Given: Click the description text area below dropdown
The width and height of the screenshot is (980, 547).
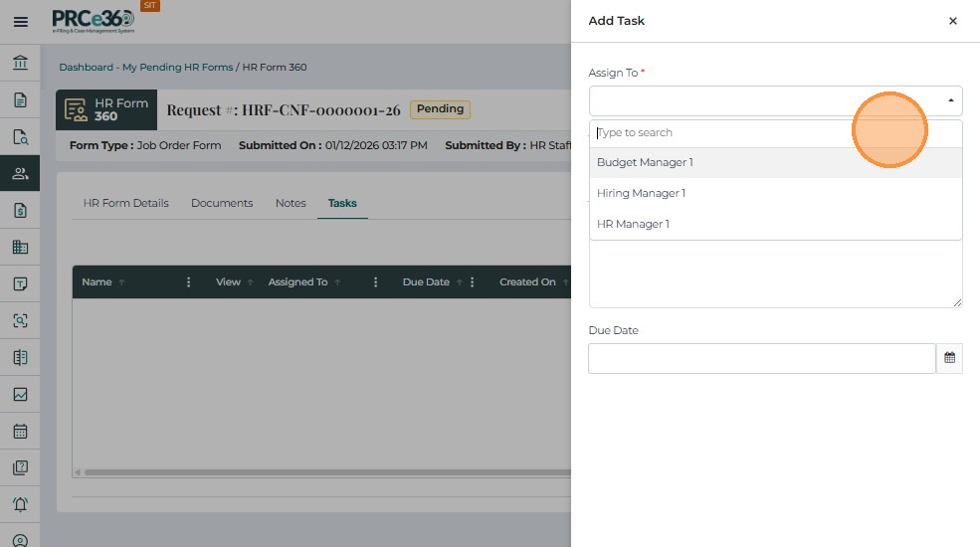Looking at the screenshot, I should point(776,273).
